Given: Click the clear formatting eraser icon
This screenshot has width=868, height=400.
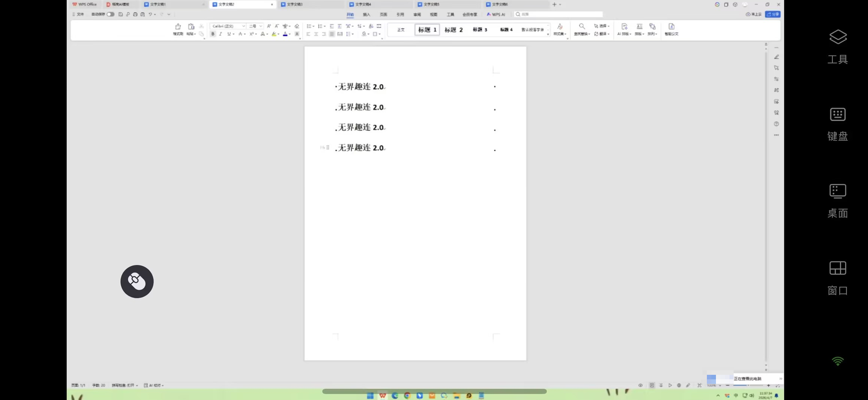Looking at the screenshot, I should tap(297, 26).
